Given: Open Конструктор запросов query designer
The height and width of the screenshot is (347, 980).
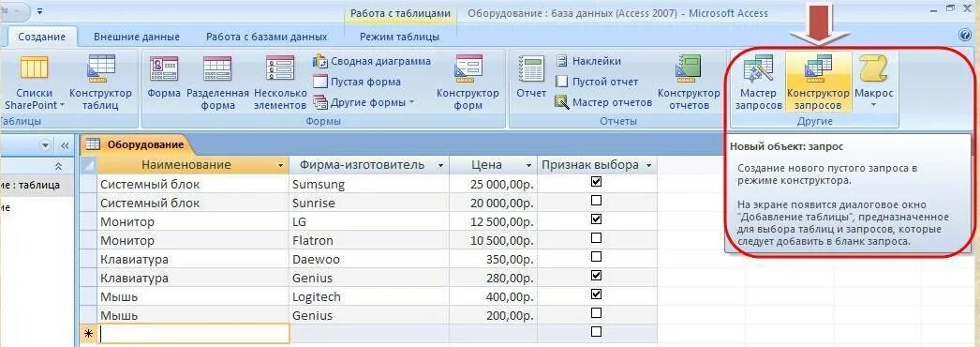Looking at the screenshot, I should pyautogui.click(x=818, y=82).
